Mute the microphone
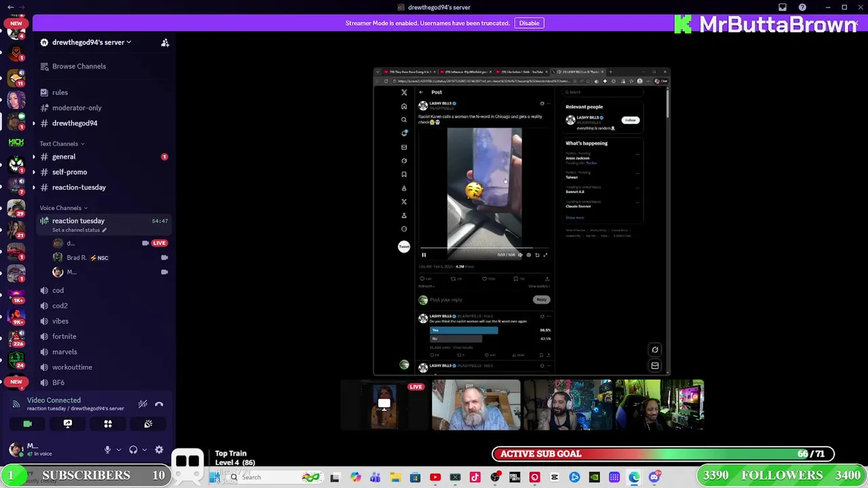 click(x=107, y=449)
